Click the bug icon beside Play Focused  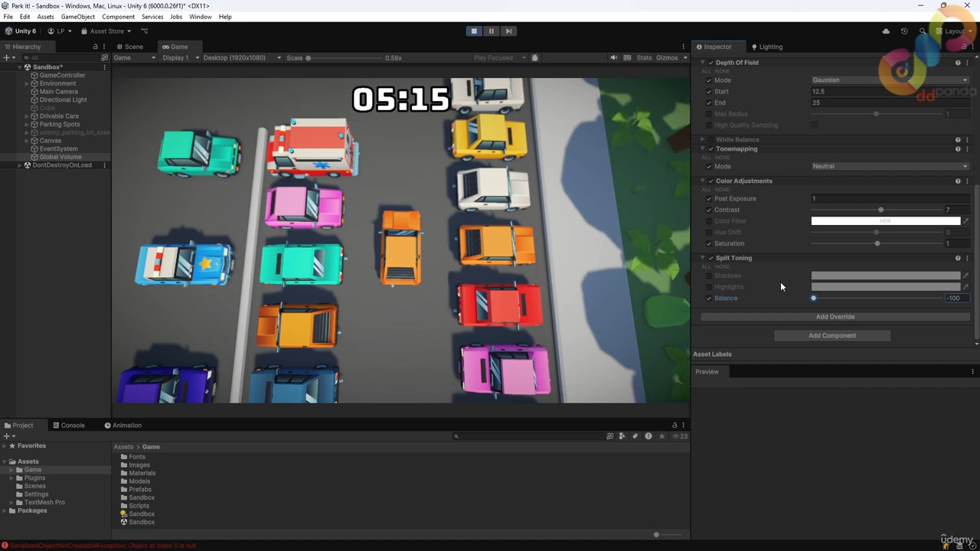point(534,58)
